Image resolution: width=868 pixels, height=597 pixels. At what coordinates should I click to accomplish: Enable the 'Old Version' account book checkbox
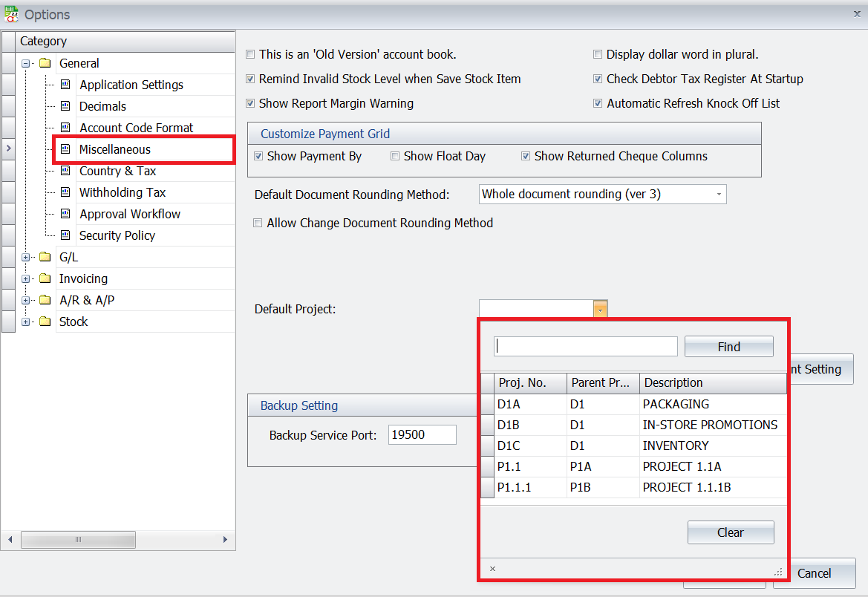[251, 55]
